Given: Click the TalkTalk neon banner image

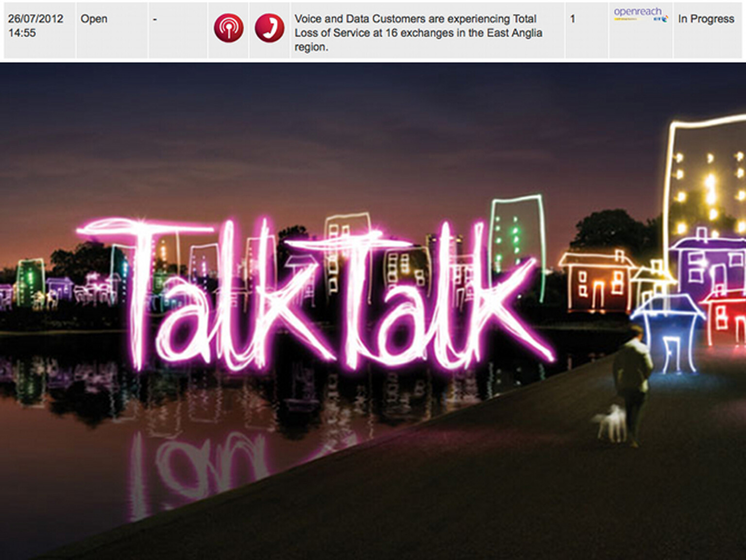Looking at the screenshot, I should pyautogui.click(x=373, y=311).
